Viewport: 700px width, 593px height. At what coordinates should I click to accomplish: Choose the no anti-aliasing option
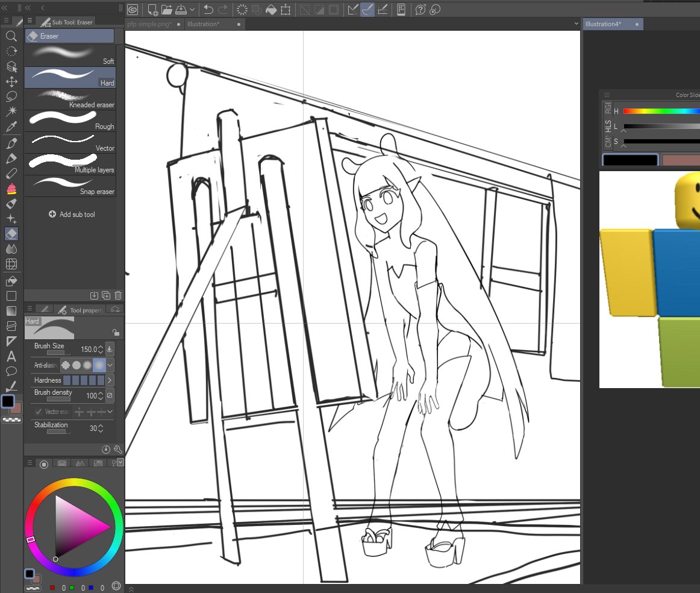[x=66, y=365]
